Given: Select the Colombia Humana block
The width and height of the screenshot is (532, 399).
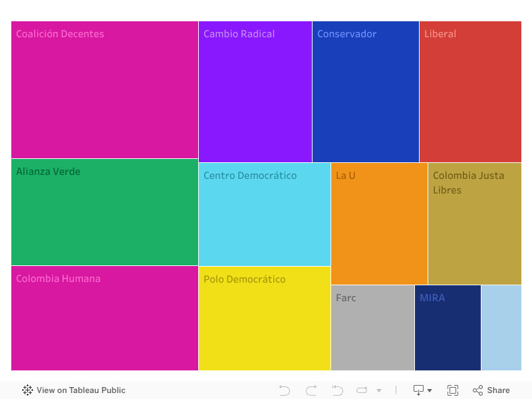Looking at the screenshot, I should tap(105, 319).
